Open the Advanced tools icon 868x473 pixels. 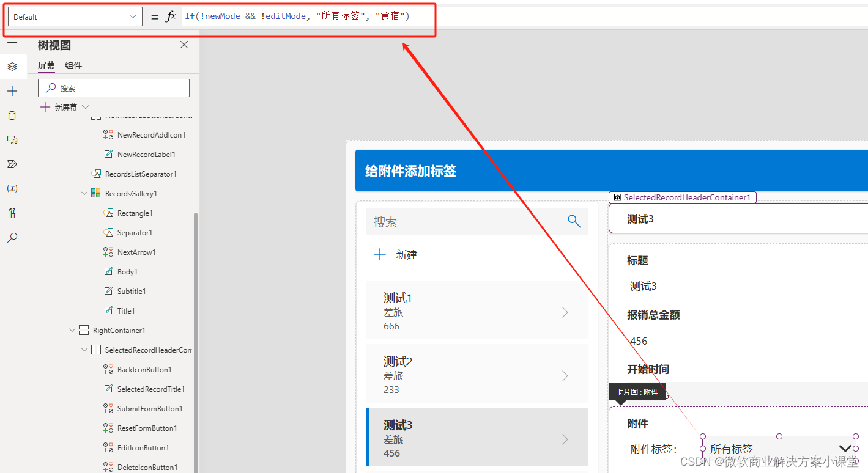12,213
